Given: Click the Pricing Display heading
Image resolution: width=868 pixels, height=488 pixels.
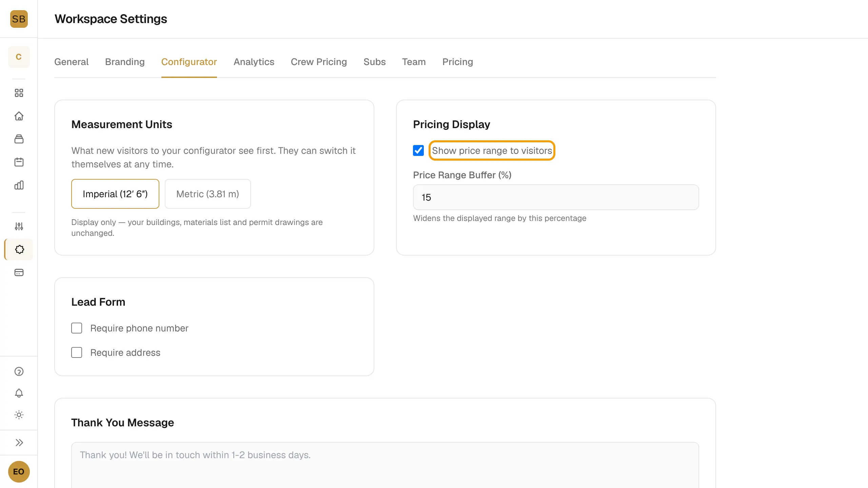Looking at the screenshot, I should pyautogui.click(x=451, y=124).
